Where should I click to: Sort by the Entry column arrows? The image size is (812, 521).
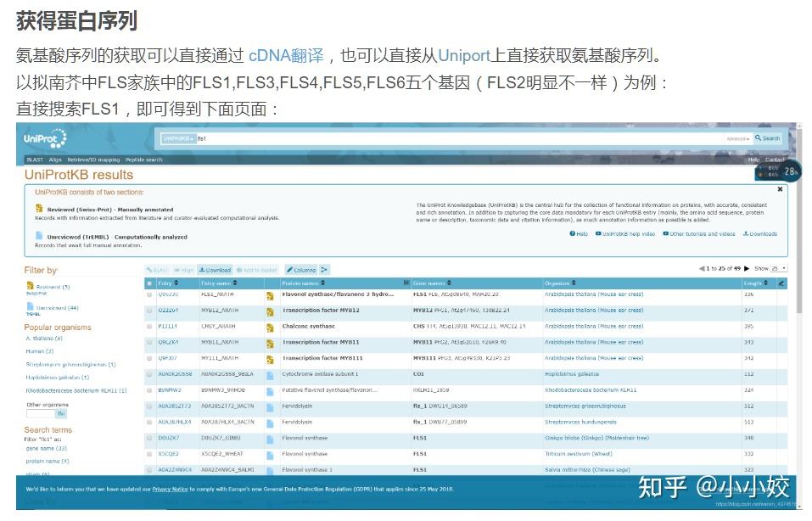[176, 283]
